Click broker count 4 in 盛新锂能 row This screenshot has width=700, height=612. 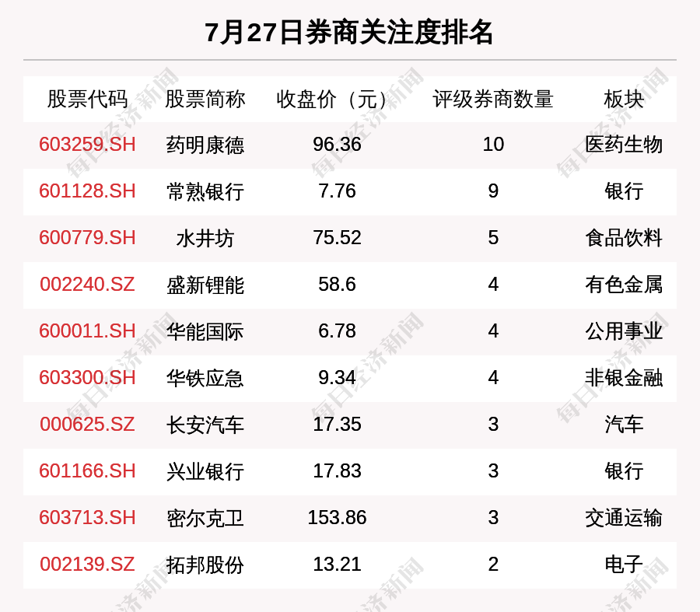click(x=493, y=285)
